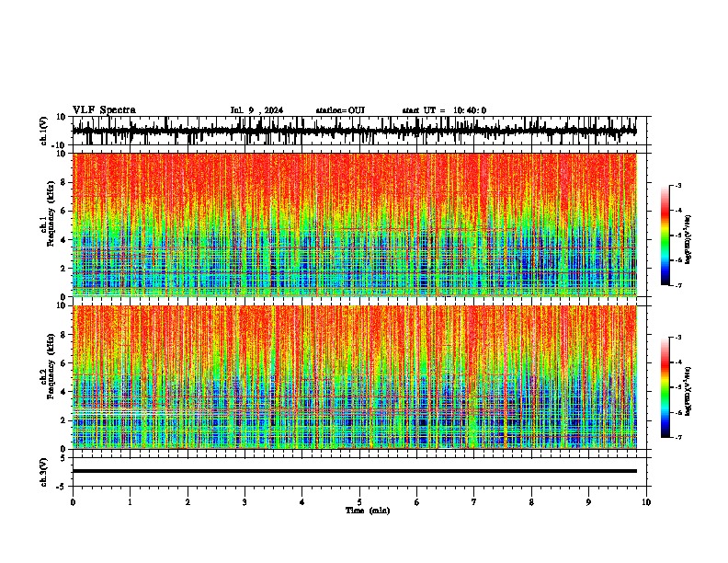This screenshot has height=563, width=728.
Task: Click time axis tick label "0"
Action: click(73, 502)
